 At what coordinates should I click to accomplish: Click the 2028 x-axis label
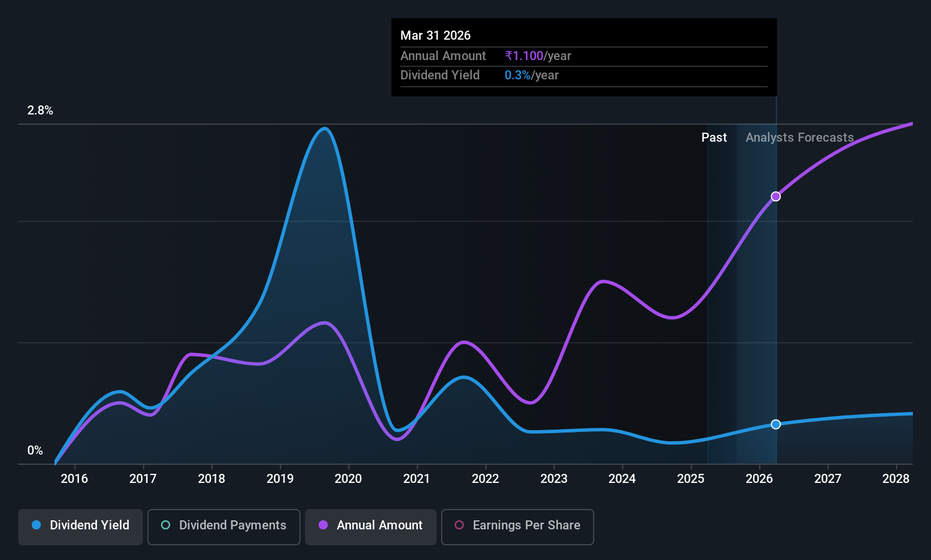pyautogui.click(x=896, y=479)
